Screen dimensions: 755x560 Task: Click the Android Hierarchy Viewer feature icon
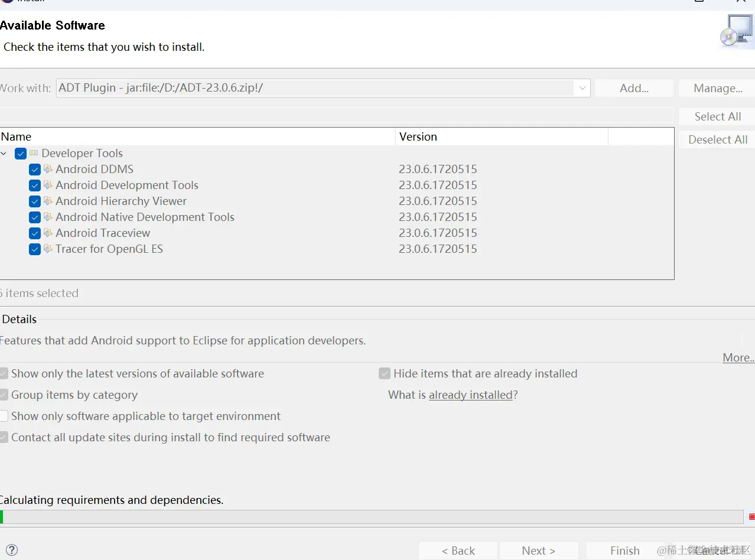tap(48, 201)
